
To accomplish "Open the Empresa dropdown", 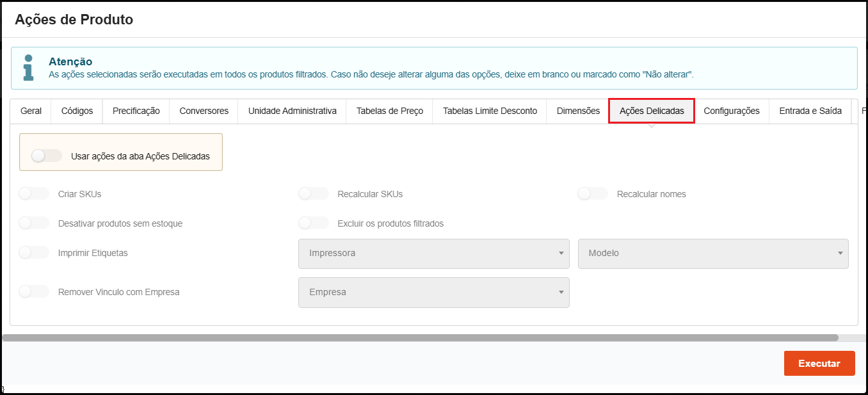I will (433, 292).
